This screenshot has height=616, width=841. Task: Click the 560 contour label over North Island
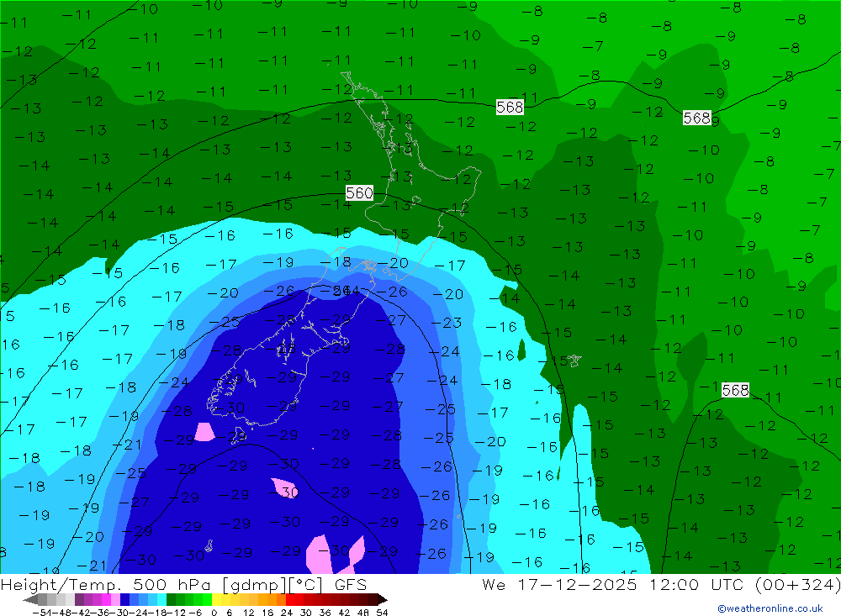pos(359,193)
